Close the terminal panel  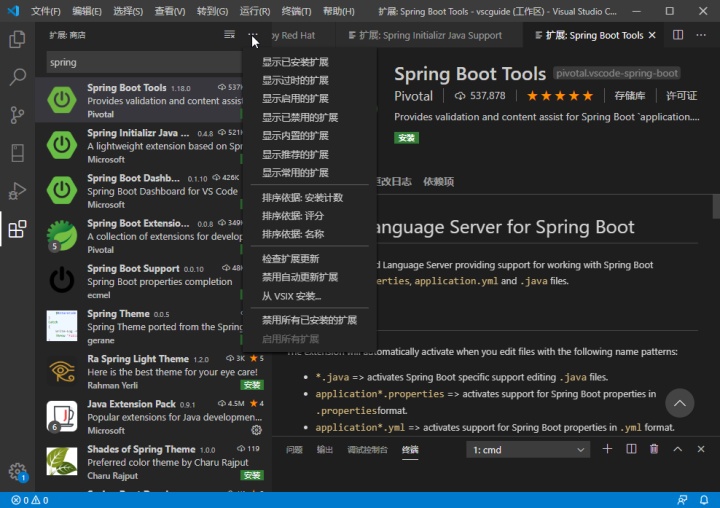pyautogui.click(x=701, y=449)
